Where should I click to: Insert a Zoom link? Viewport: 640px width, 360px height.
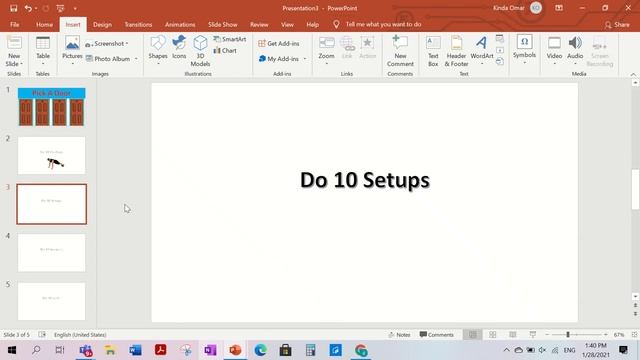(327, 50)
